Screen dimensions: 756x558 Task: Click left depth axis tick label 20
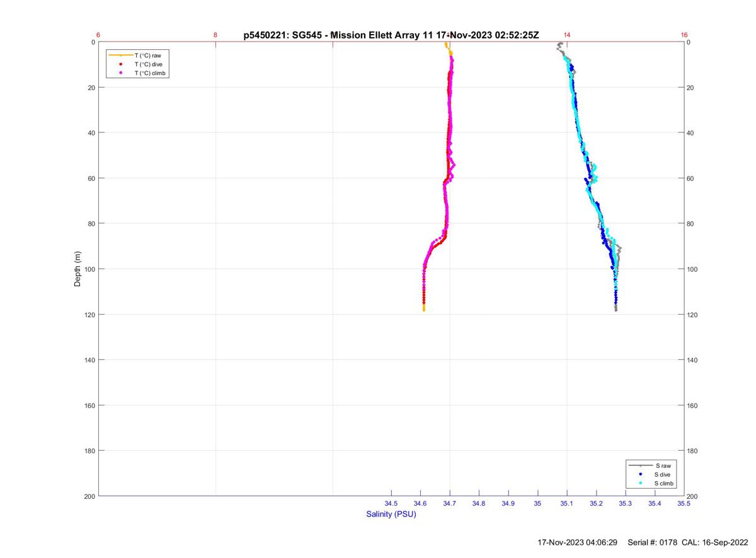[x=91, y=88]
